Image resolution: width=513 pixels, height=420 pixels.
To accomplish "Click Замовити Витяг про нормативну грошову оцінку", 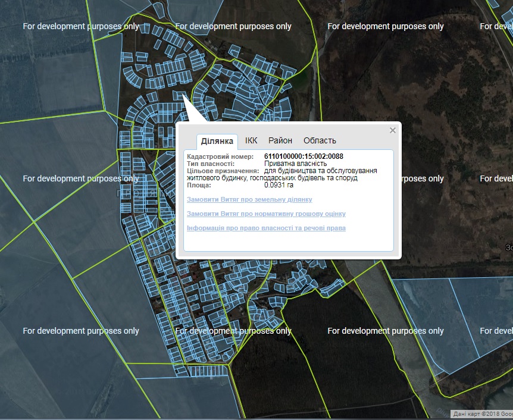I will (266, 214).
